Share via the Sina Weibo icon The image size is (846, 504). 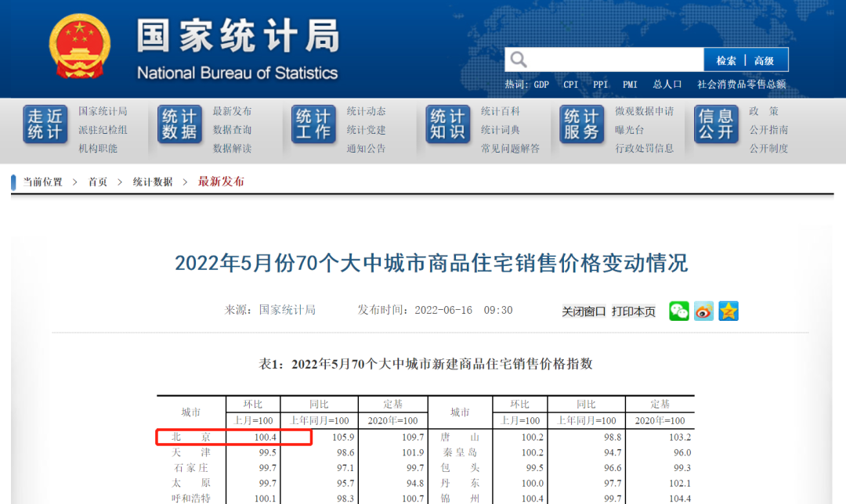(x=703, y=311)
